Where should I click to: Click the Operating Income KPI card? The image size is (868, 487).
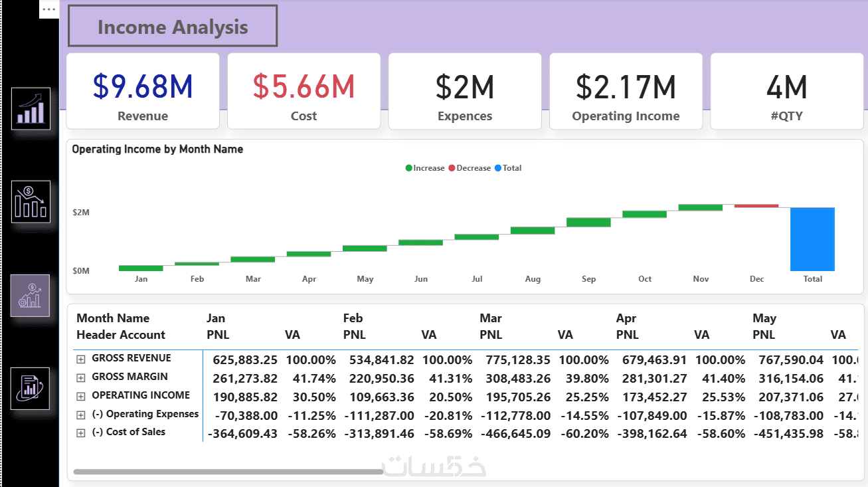click(x=626, y=91)
